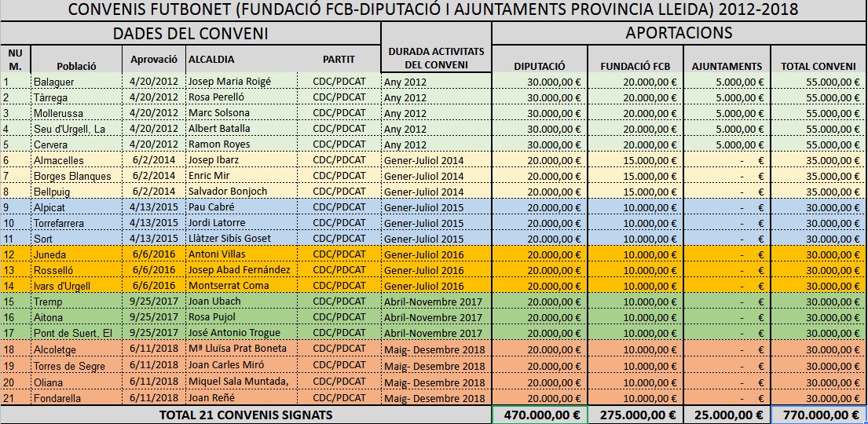Select the mayor cell Rosa Perelló
Screen dimensions: 868x424
pyautogui.click(x=242, y=97)
